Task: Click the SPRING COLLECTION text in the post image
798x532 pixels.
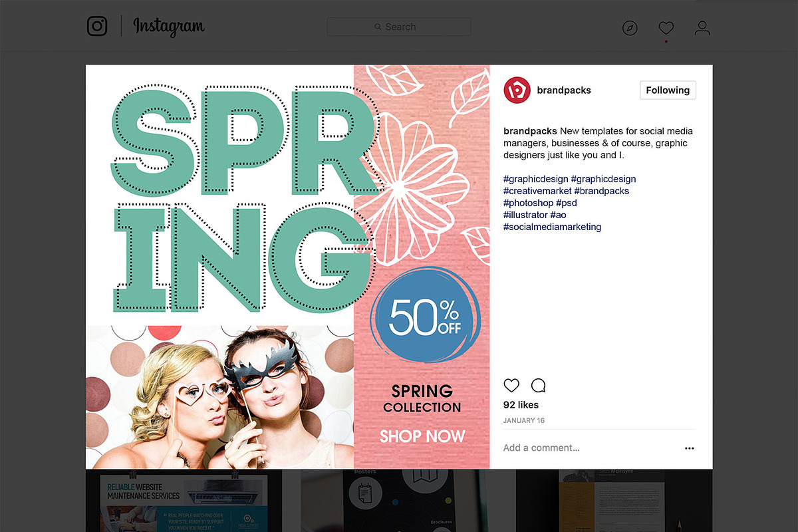Action: (x=422, y=399)
